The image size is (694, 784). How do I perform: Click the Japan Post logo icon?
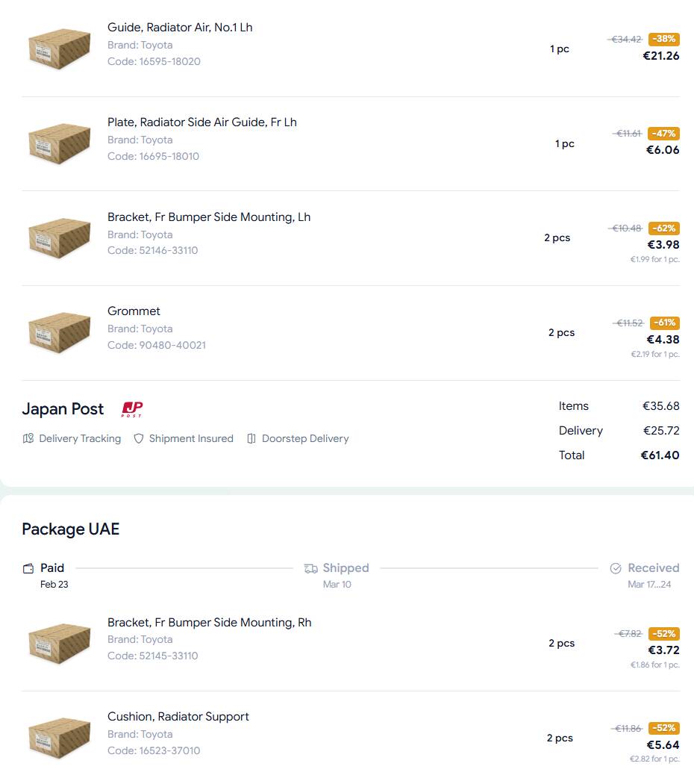point(132,409)
